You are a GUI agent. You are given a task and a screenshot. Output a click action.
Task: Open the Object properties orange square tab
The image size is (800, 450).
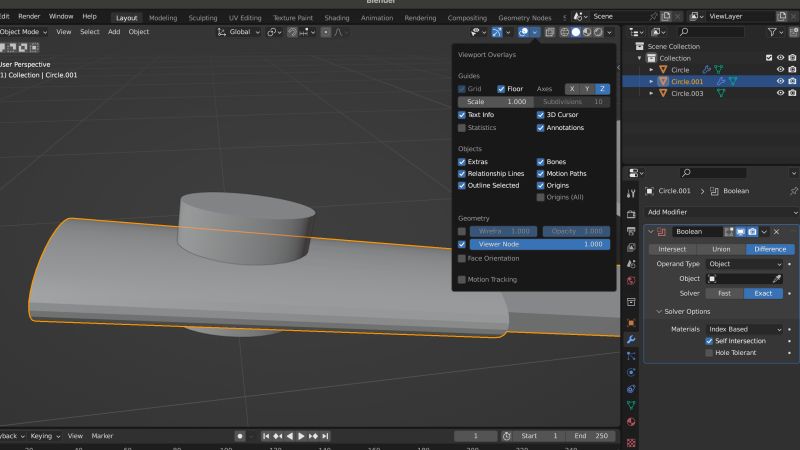(631, 323)
